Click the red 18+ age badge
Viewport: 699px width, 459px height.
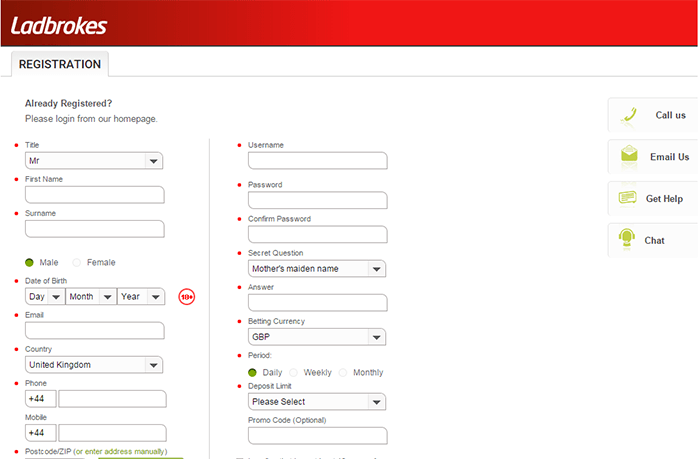point(187,297)
